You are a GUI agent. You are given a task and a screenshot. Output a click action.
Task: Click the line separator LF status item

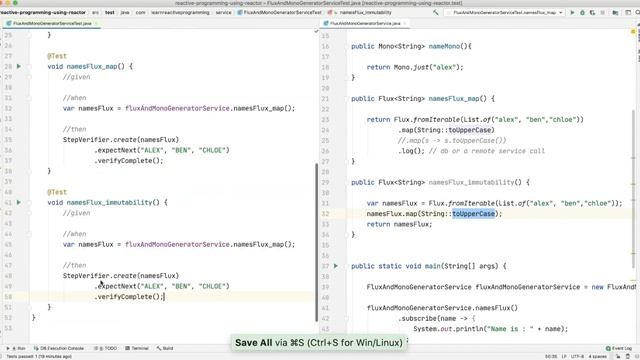[564, 356]
